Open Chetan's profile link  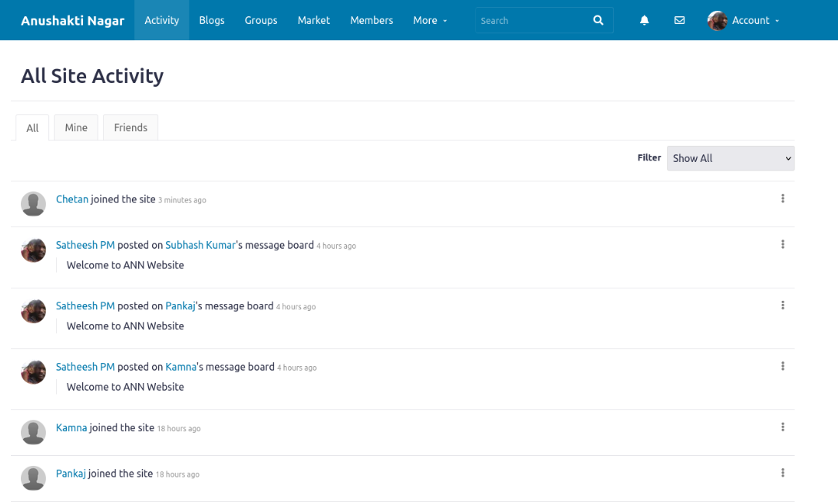(x=72, y=199)
